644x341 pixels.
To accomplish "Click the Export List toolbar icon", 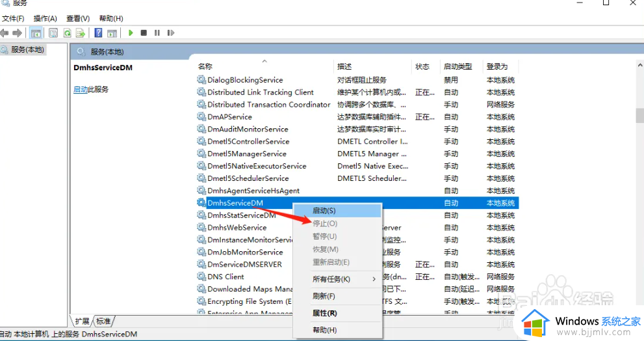I will (x=81, y=33).
